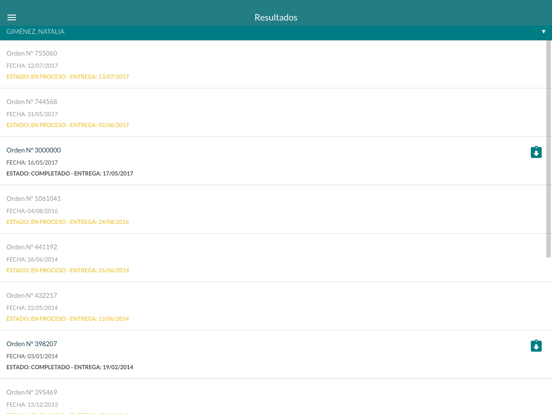
Task: Select FECHA: 16/05/2017 line
Action: (32, 163)
